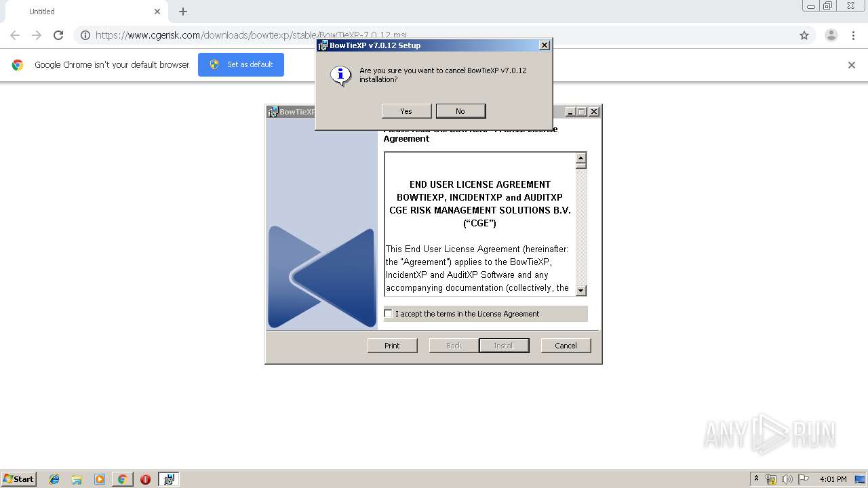Image resolution: width=868 pixels, height=488 pixels.
Task: Open Windows Start menu
Action: tap(18, 479)
